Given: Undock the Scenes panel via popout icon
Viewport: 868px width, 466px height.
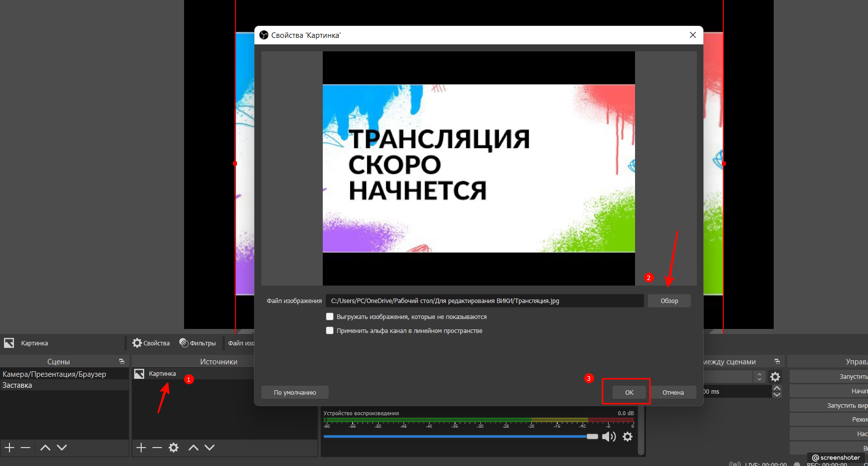Looking at the screenshot, I should tap(122, 361).
